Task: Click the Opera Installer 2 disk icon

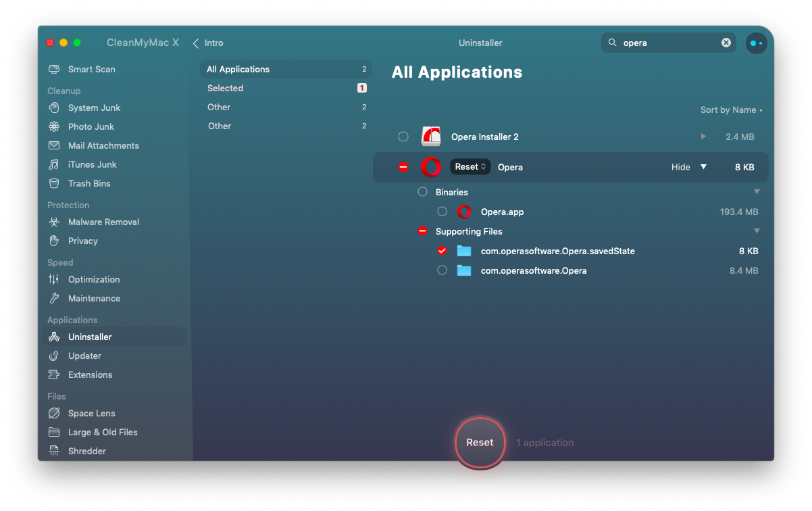Action: coord(431,137)
